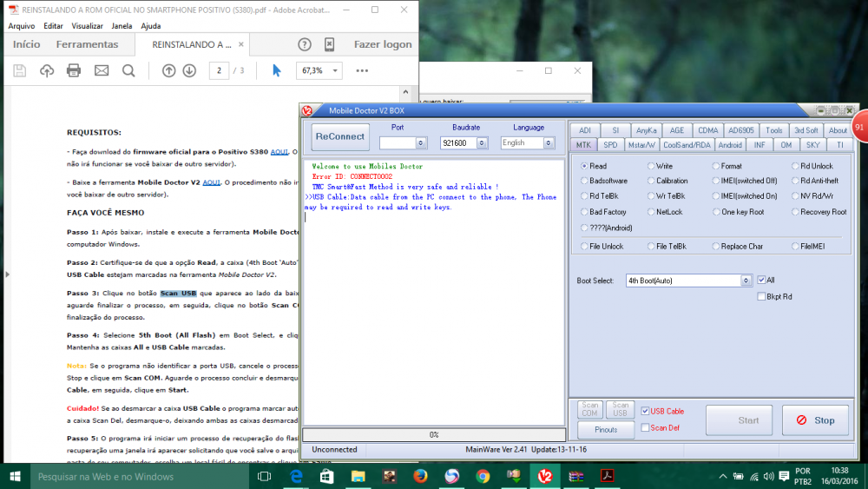Screen dimensions: 868x489
Task: Open WinRAR from taskbar
Action: (576, 476)
